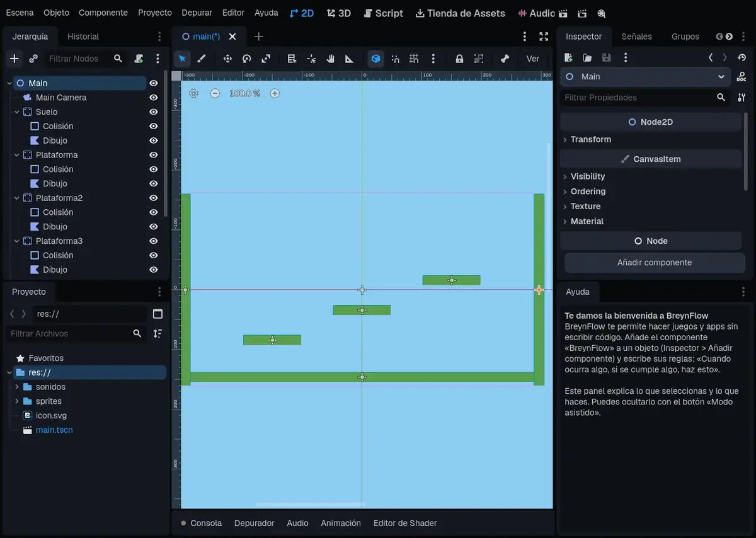The height and width of the screenshot is (538, 756).
Task: Expand the sonidos folder
Action: (x=17, y=387)
